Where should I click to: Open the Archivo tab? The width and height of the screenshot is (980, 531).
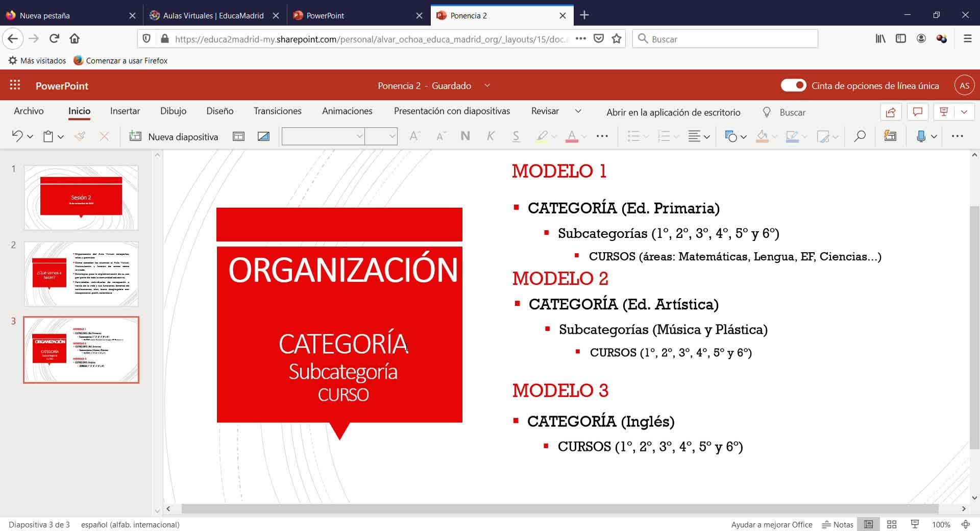pyautogui.click(x=29, y=111)
